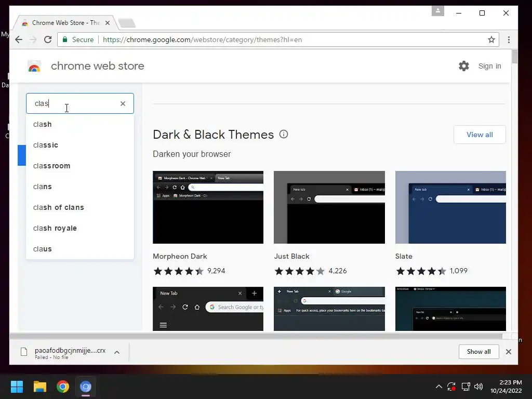Click Sign in link

pyautogui.click(x=489, y=66)
